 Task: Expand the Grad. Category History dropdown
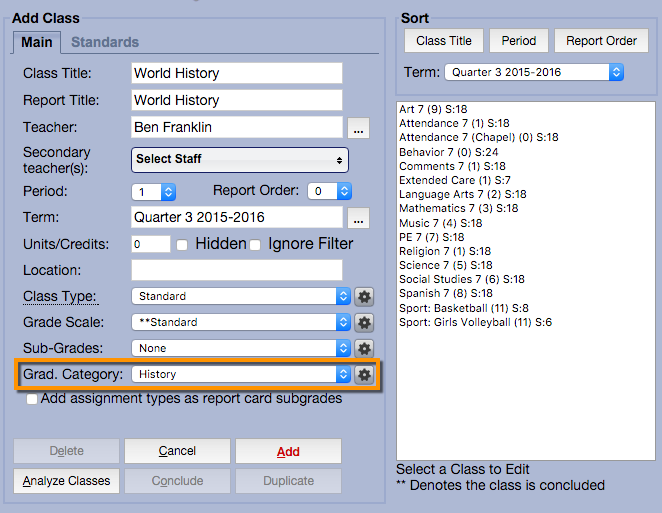tap(241, 374)
